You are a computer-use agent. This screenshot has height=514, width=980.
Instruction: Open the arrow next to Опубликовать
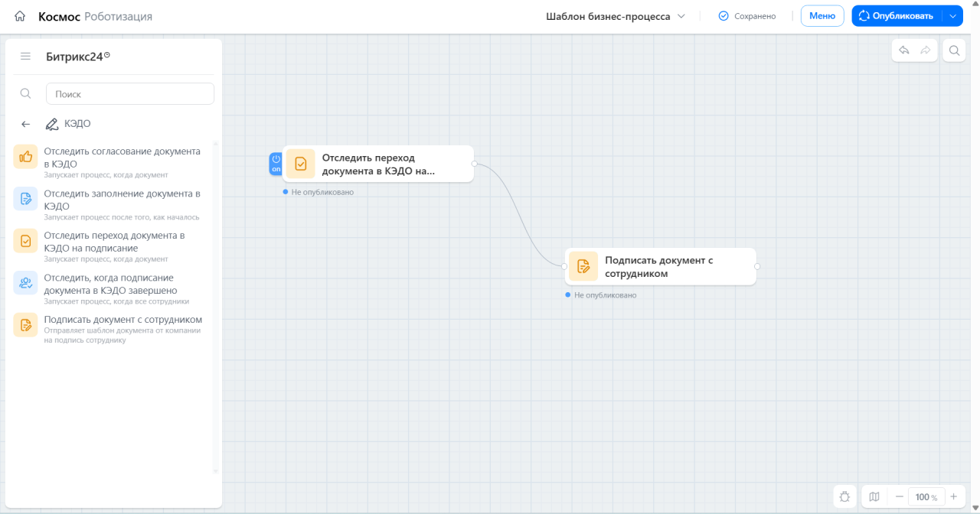tap(952, 16)
